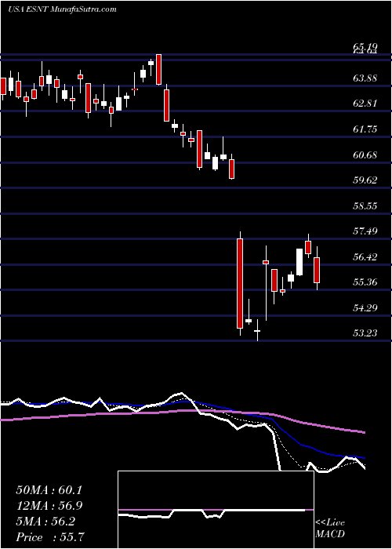Viewport: 392px width, 549px height.
Task: Click the '12MA : 56.9' readout
Action: (49, 506)
